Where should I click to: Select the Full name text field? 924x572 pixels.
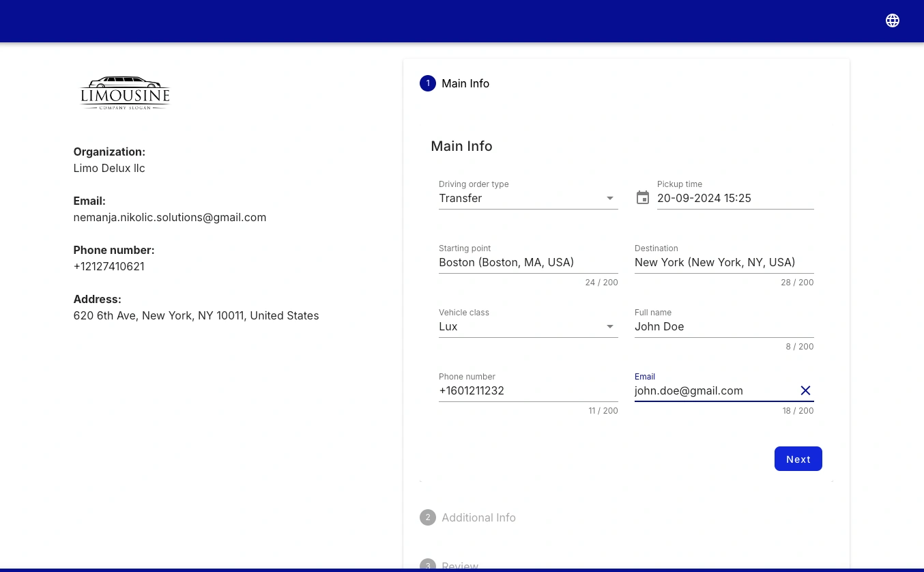point(723,327)
